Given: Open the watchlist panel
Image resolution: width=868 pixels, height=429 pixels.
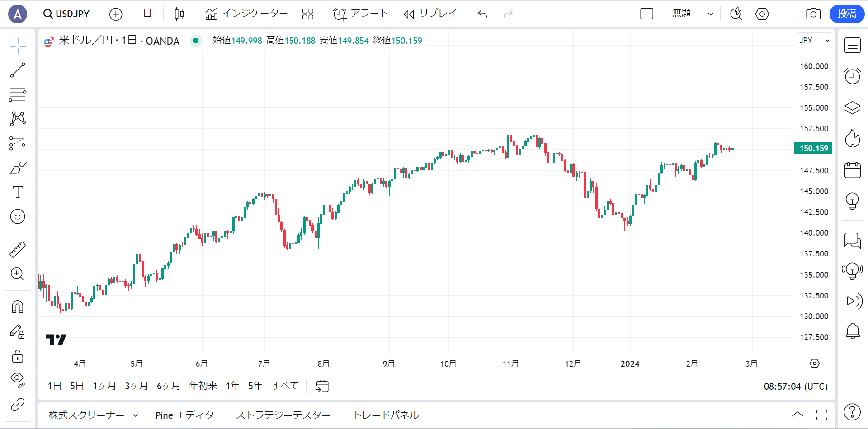Looking at the screenshot, I should click(x=853, y=45).
